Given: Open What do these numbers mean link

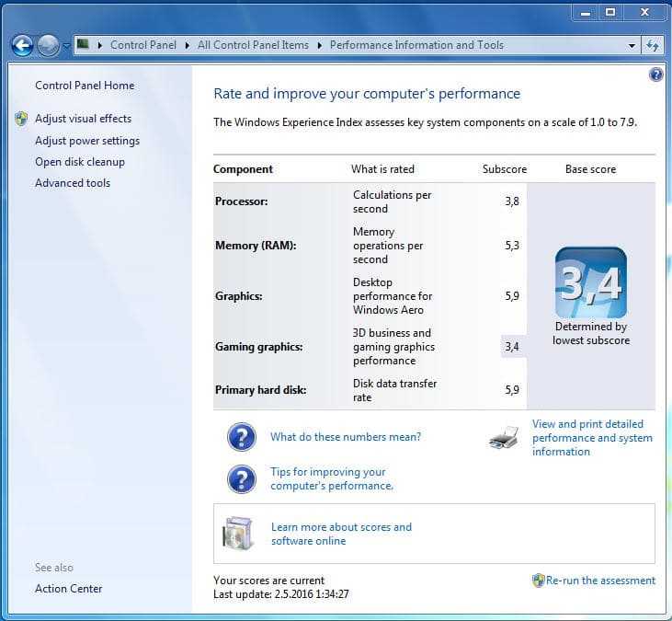Looking at the screenshot, I should [346, 437].
